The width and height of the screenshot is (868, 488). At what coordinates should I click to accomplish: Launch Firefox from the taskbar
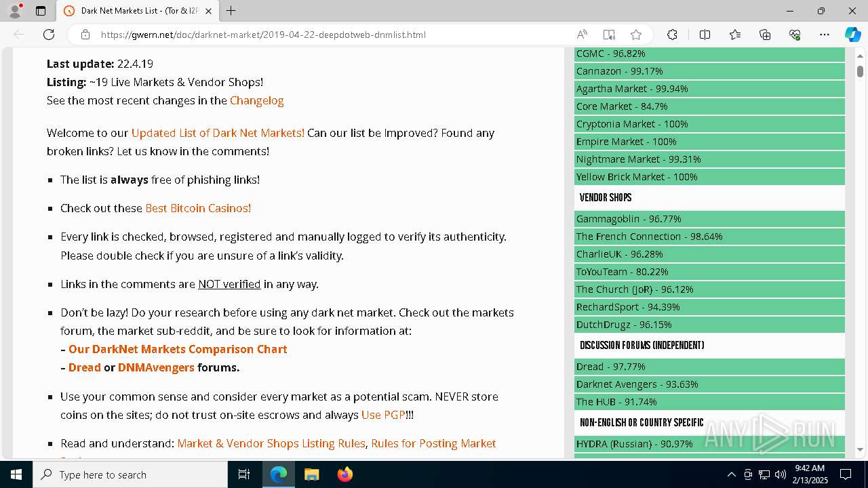[344, 474]
